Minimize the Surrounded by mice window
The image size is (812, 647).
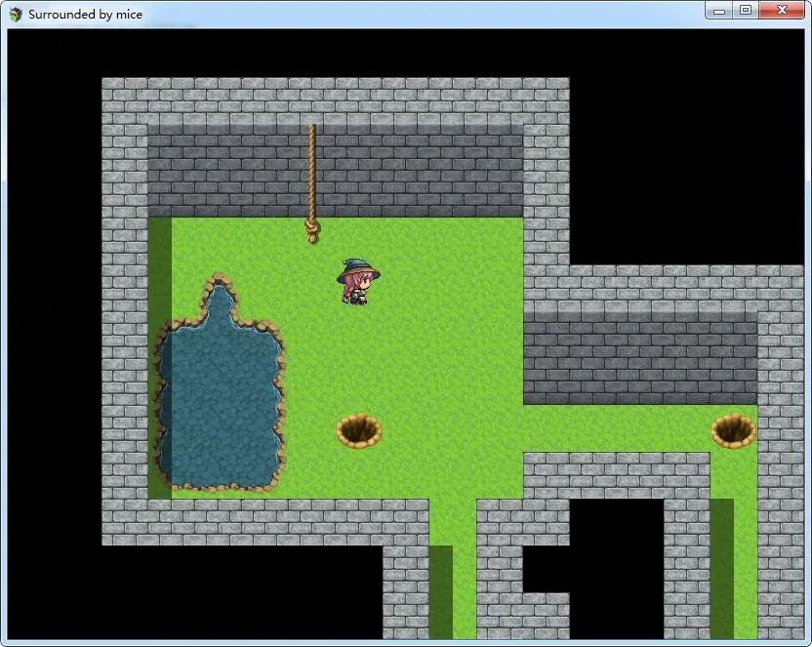(718, 11)
